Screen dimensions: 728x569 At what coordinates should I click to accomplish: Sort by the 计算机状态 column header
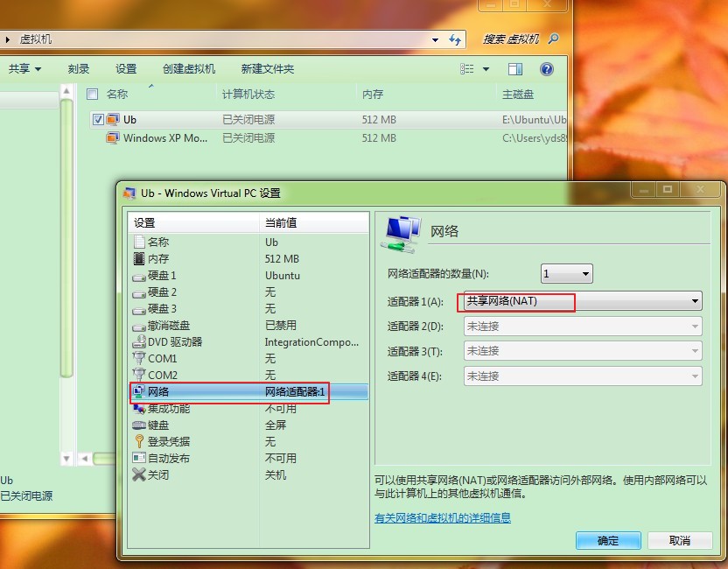(x=248, y=95)
